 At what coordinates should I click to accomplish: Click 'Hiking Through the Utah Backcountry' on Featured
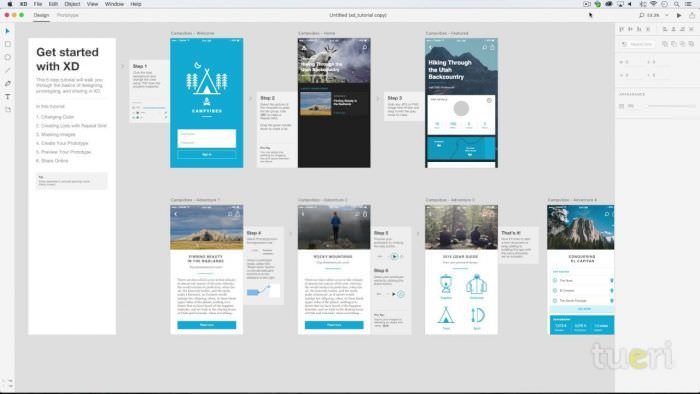450,70
